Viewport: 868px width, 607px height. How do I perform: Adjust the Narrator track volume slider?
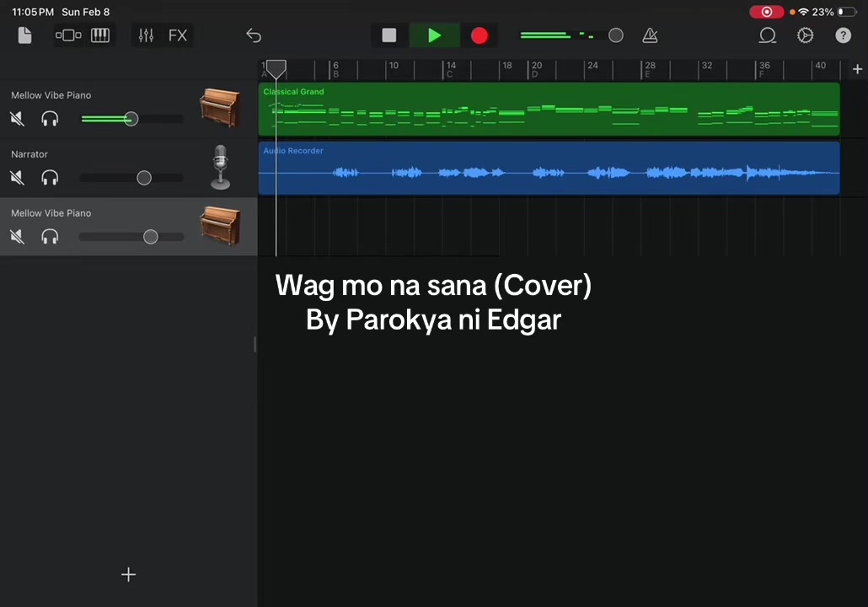point(144,178)
